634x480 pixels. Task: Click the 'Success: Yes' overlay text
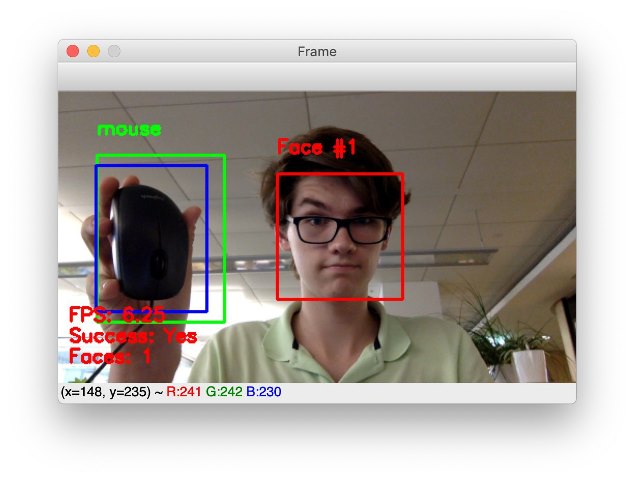133,336
